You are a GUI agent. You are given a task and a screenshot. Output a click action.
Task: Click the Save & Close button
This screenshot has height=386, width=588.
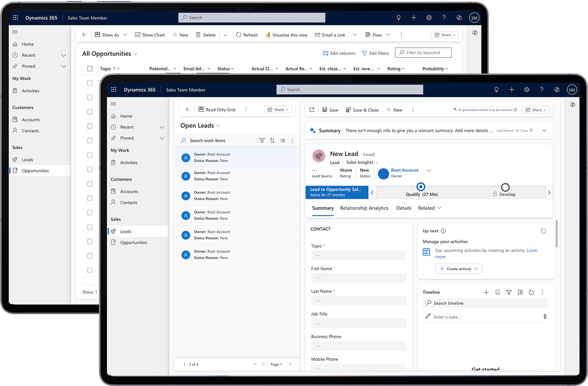click(363, 109)
